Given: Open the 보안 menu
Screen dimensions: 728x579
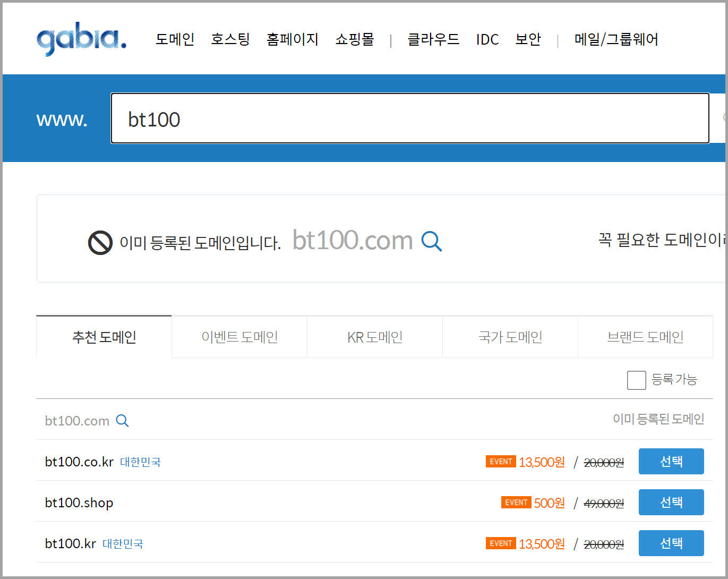Looking at the screenshot, I should (x=528, y=39).
